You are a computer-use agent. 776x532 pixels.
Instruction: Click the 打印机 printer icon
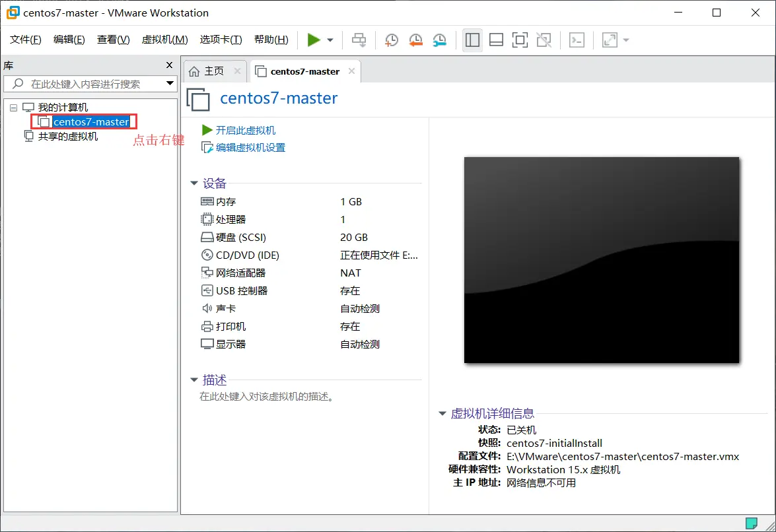click(207, 326)
